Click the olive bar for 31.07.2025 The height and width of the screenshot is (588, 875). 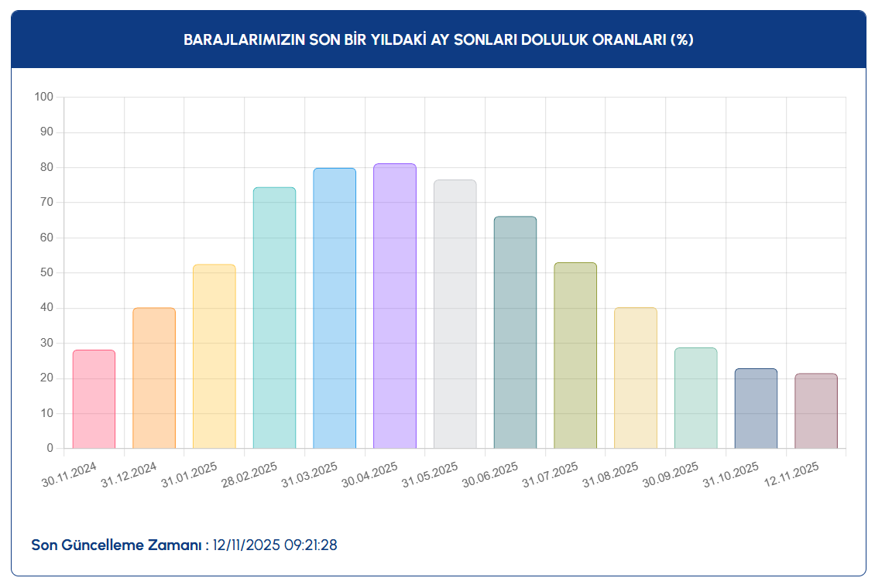point(575,356)
